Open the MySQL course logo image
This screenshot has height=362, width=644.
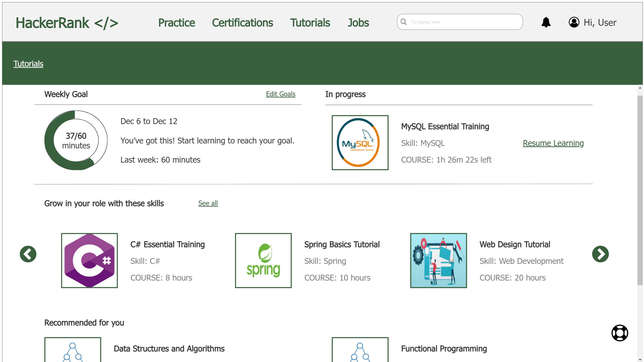tap(360, 143)
